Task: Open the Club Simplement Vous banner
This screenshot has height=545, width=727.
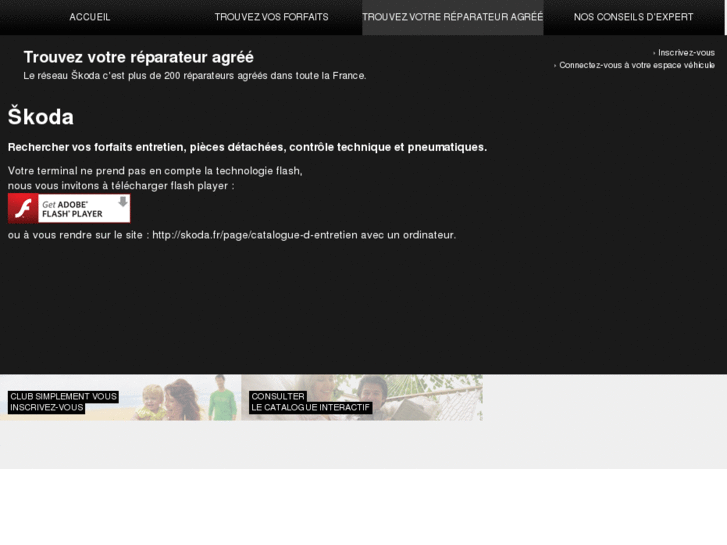Action: coord(121,398)
